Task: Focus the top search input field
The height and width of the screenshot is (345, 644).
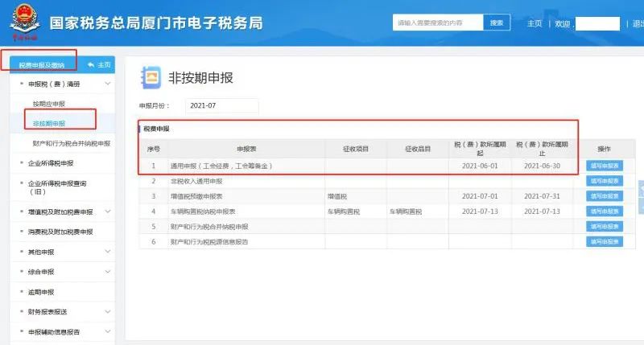Action: tap(438, 23)
